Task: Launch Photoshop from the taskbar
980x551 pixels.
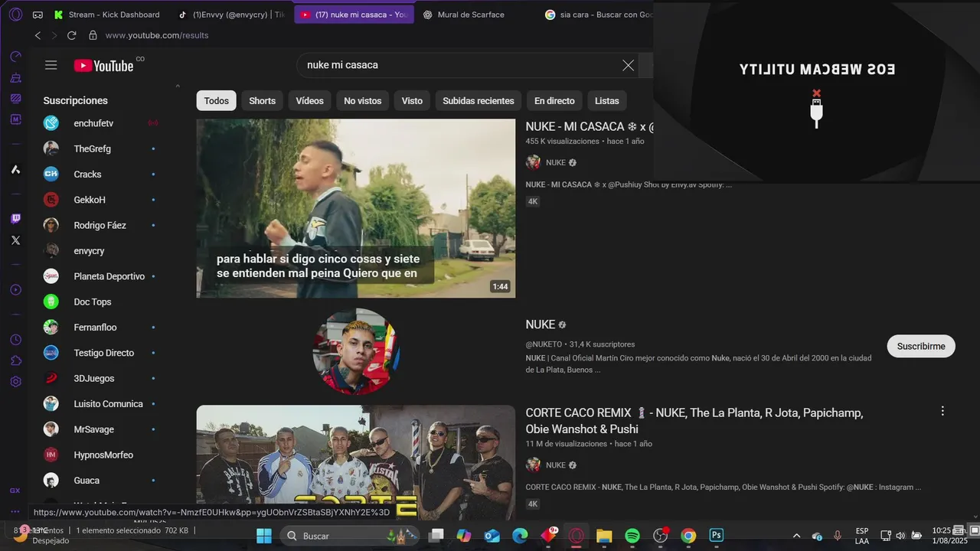Action: click(x=717, y=536)
